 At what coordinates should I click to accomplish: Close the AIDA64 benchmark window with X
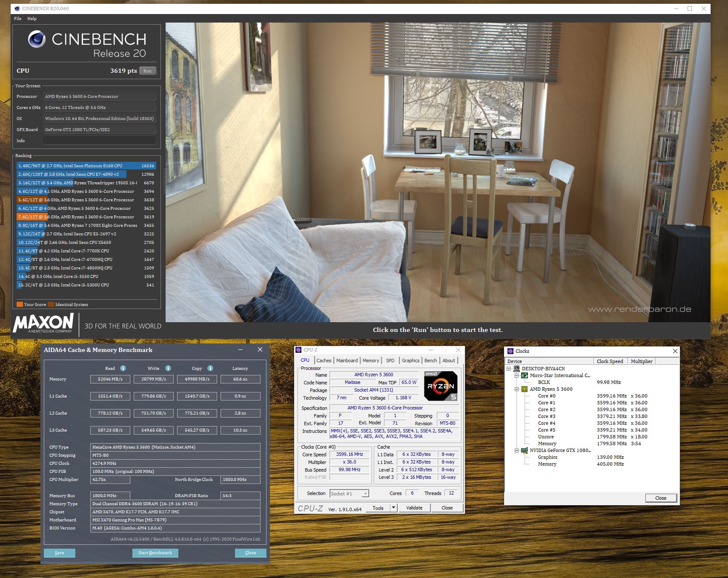260,349
